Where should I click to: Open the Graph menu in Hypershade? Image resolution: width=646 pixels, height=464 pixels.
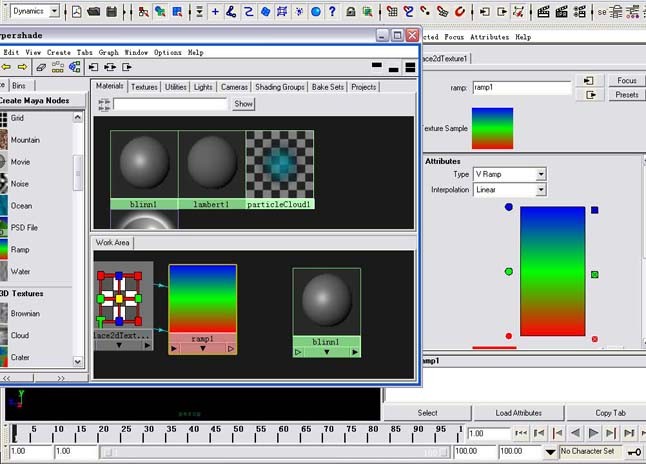coord(108,52)
